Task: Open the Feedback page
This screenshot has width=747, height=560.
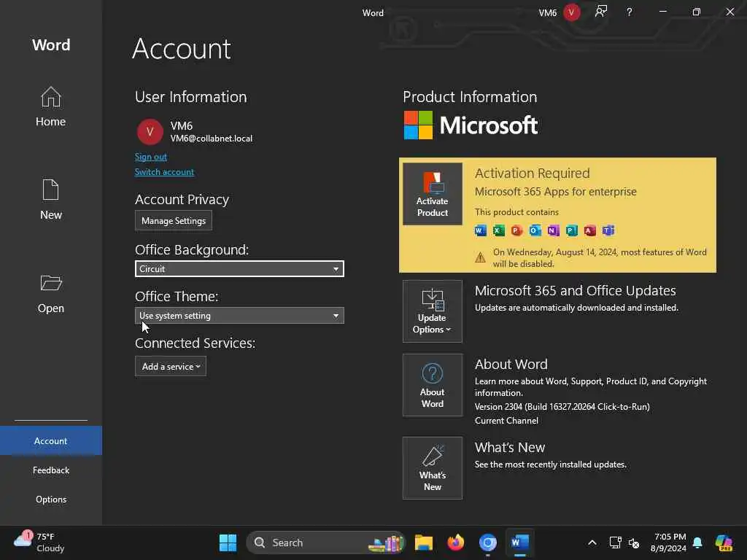Action: tap(51, 470)
